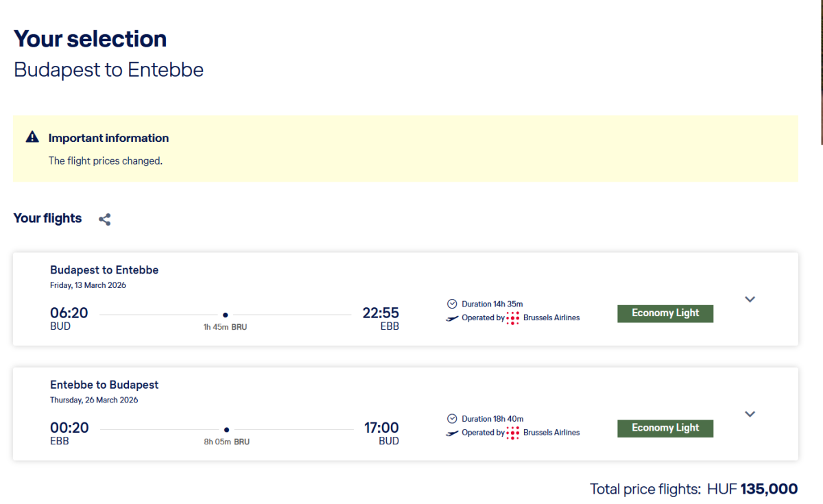Click the HUF 135,000 total price
This screenshot has height=504, width=823.
pyautogui.click(x=768, y=489)
